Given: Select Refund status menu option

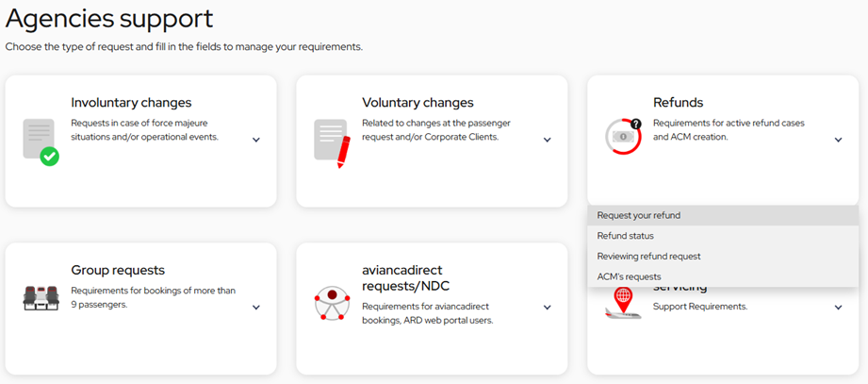Looking at the screenshot, I should 625,236.
